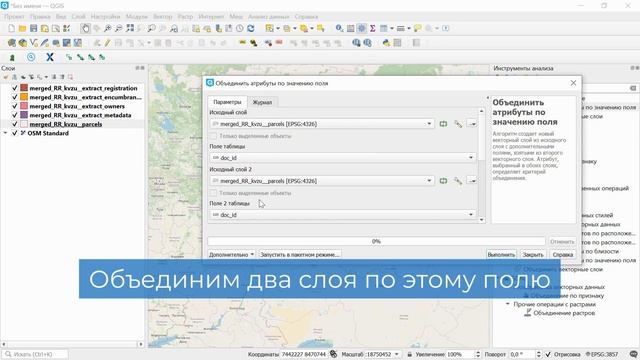
Task: Toggle the Отрисовка render checkbox
Action: (x=548, y=354)
